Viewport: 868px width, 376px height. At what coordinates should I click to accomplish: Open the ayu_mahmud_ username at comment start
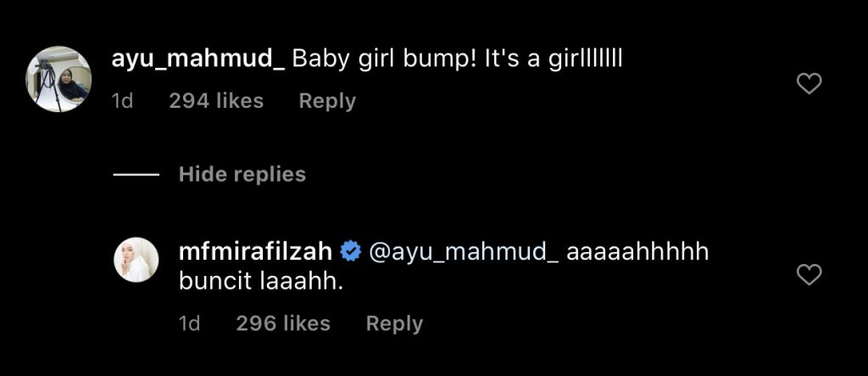pos(198,59)
